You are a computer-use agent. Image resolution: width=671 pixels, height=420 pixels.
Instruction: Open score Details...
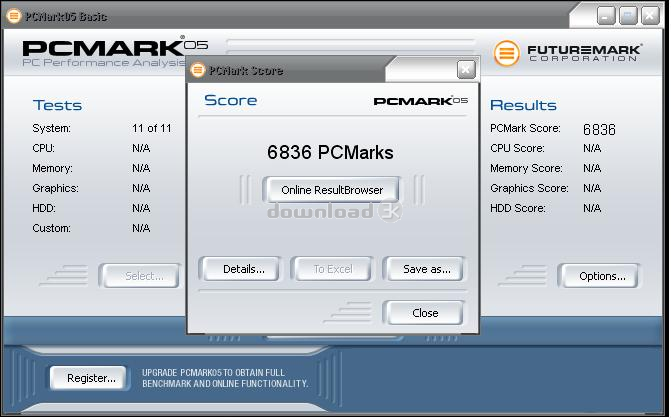tap(243, 269)
